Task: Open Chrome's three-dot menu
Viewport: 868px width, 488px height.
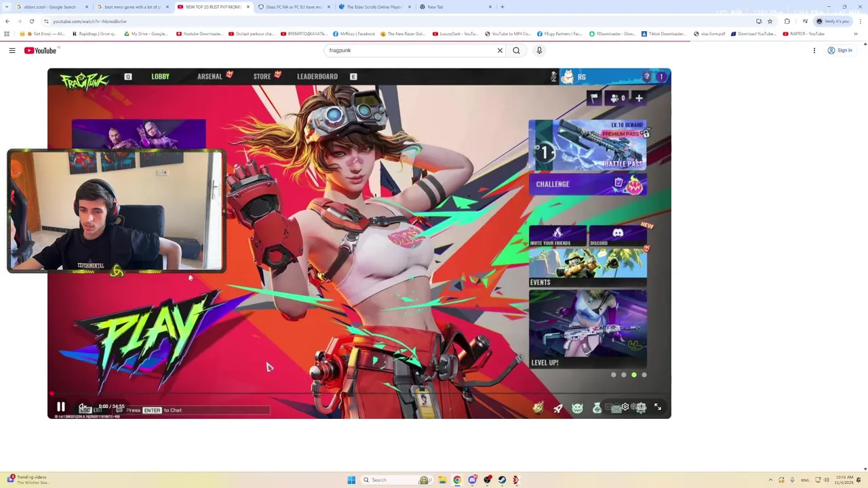Action: [860, 21]
